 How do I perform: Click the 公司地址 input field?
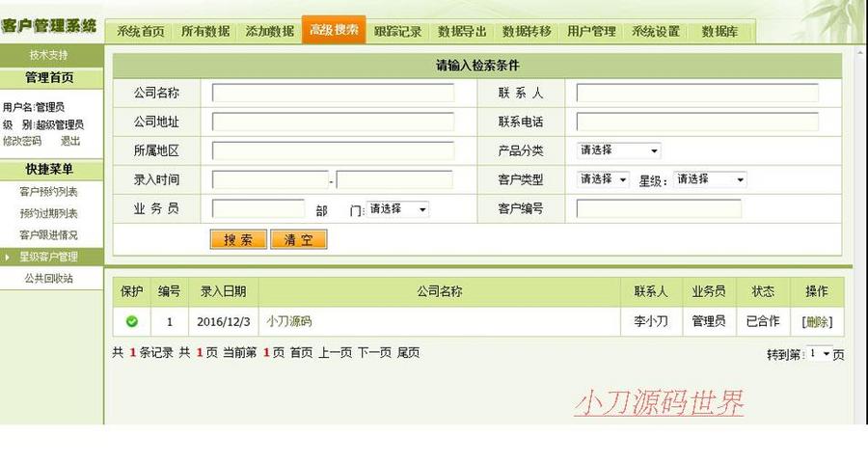coord(334,122)
